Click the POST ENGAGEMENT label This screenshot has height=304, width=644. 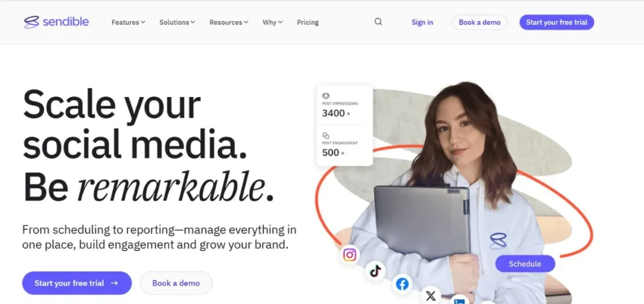[340, 143]
